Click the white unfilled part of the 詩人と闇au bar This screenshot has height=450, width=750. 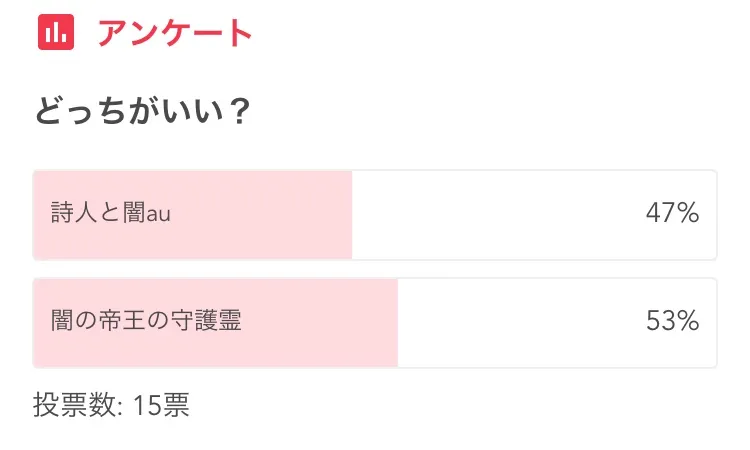click(x=500, y=215)
